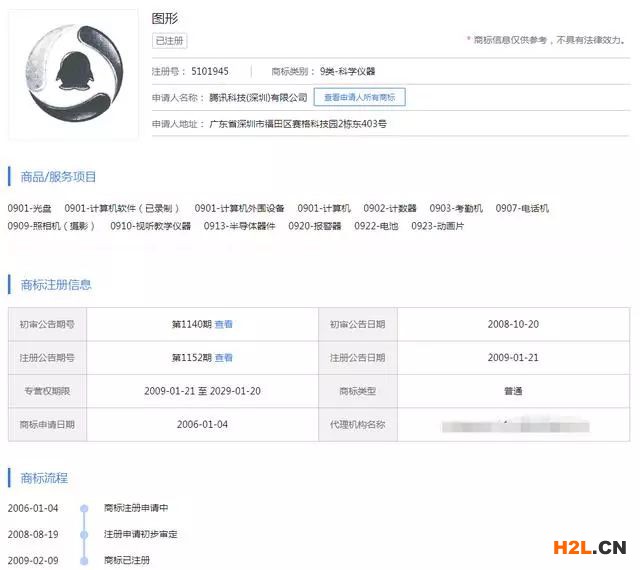Click applicant name 腾讯科技(深圳)有限公司

pyautogui.click(x=256, y=98)
